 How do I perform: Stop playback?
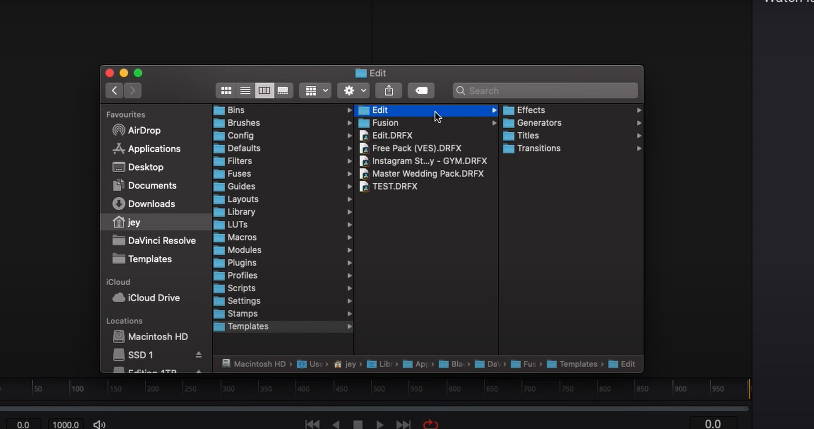pyautogui.click(x=358, y=424)
